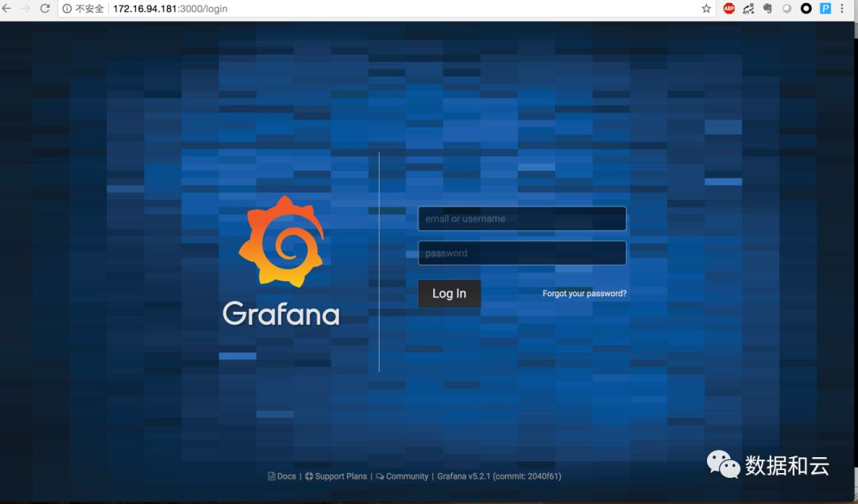Click the site info icon in the address bar
858x504 pixels.
tap(67, 9)
